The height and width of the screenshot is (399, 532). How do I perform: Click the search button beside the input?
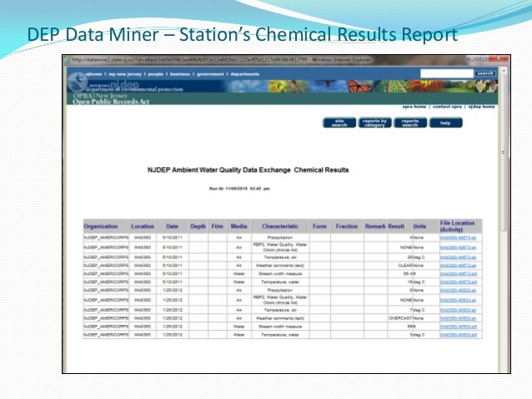pos(484,73)
